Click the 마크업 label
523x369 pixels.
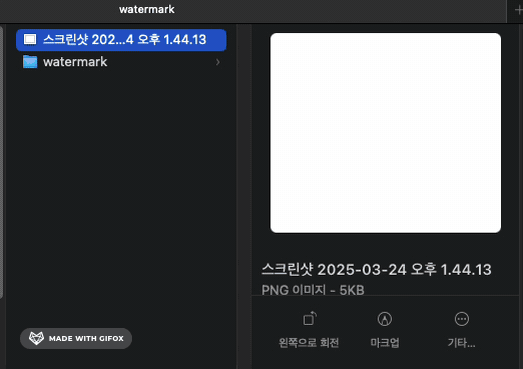pyautogui.click(x=385, y=343)
